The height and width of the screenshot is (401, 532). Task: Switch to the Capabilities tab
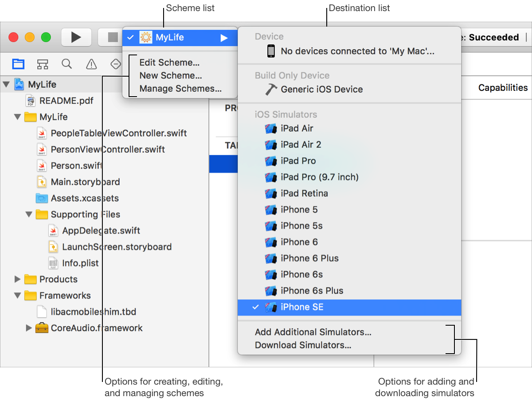pyautogui.click(x=503, y=88)
